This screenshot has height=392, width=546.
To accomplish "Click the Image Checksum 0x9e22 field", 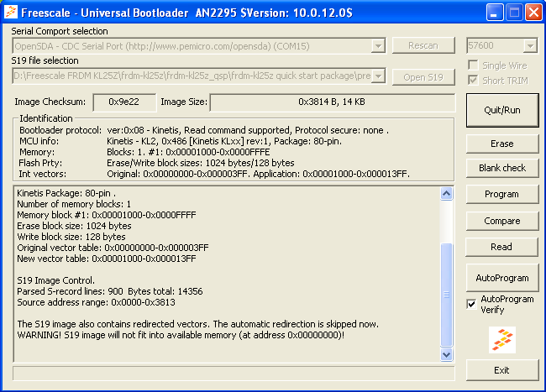I will point(124,102).
